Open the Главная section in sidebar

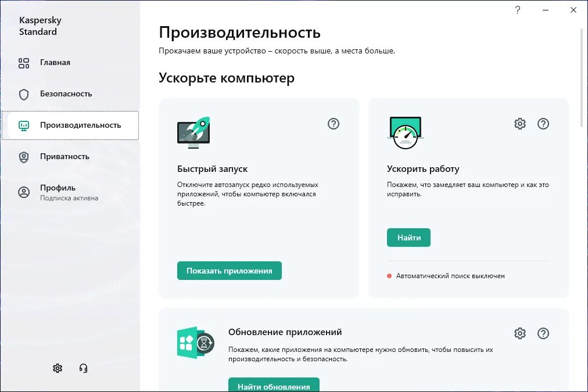(70, 63)
